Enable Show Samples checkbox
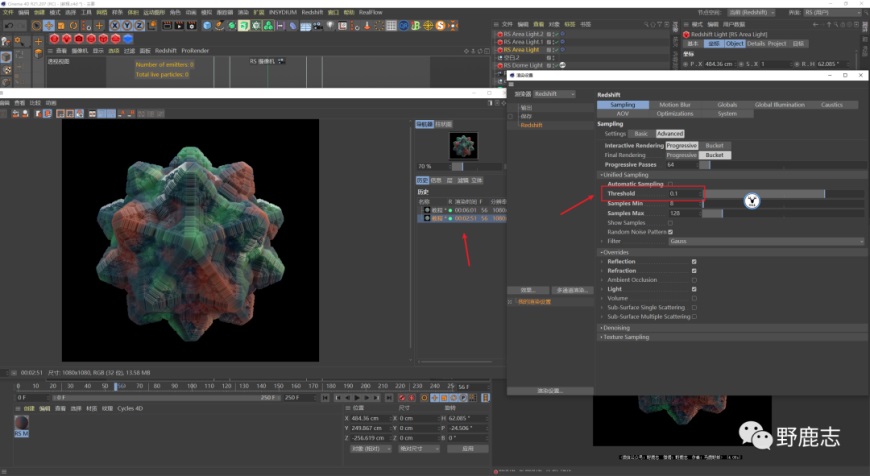This screenshot has height=476, width=870. [x=670, y=223]
